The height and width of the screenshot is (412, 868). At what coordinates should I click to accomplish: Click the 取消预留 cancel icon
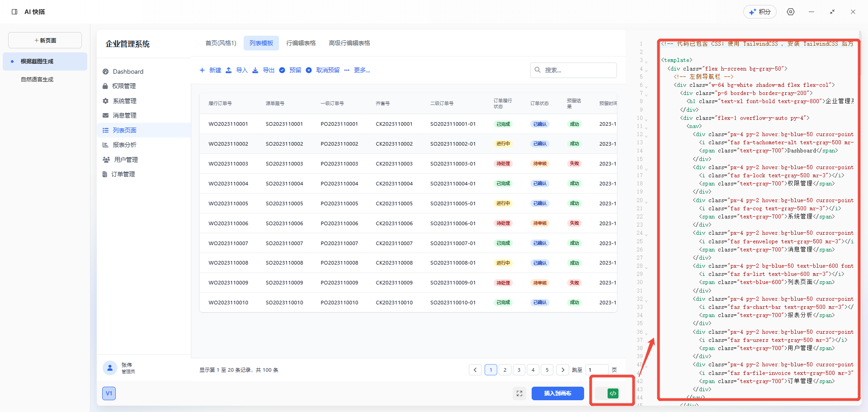coord(309,70)
